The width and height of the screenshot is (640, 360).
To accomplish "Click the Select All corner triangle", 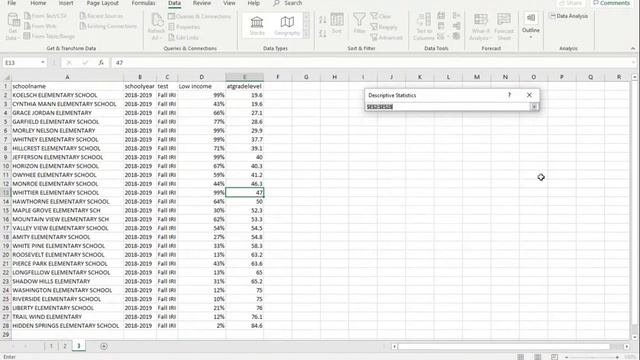I will pos(6,77).
